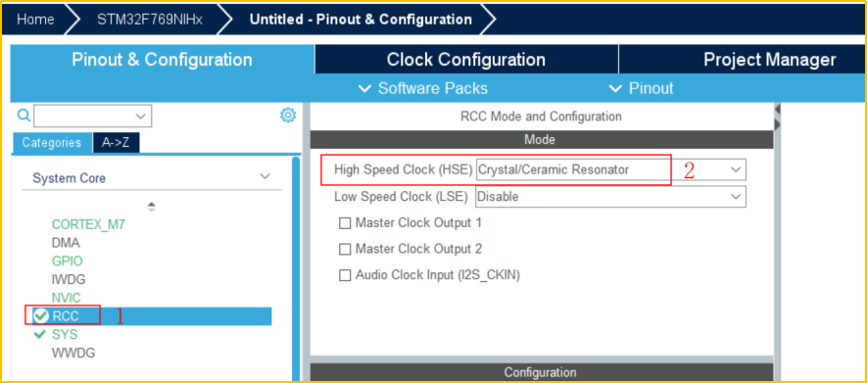Select CORTEX_M7 in System Core list
The image size is (868, 383).
(88, 224)
